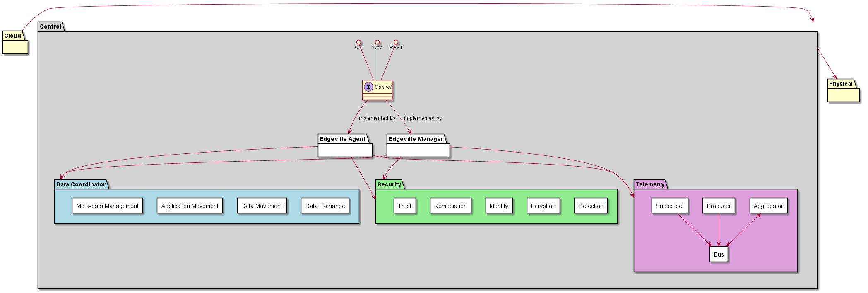
Task: Select the Remediation component
Action: pos(451,206)
